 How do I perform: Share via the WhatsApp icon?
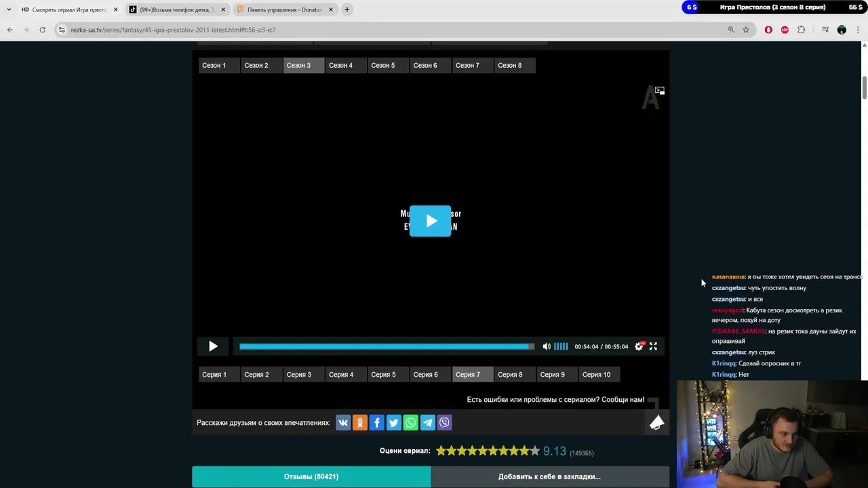click(x=411, y=423)
